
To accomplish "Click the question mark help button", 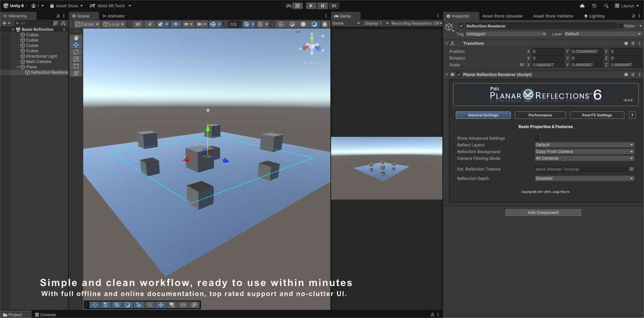I will click(x=632, y=115).
